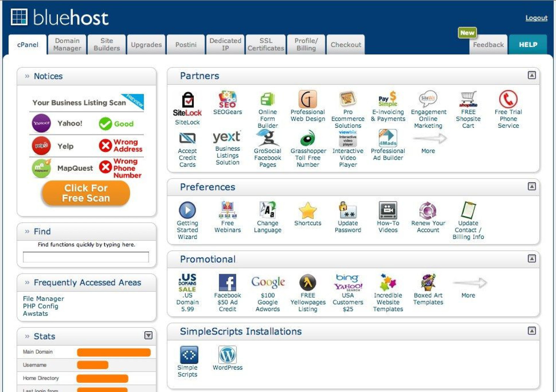Open the Getting Started Wizard
The height and width of the screenshot is (392, 556).
(187, 210)
